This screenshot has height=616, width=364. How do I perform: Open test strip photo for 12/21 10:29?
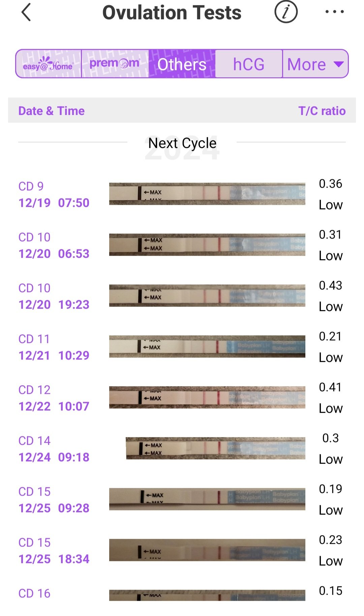(207, 347)
